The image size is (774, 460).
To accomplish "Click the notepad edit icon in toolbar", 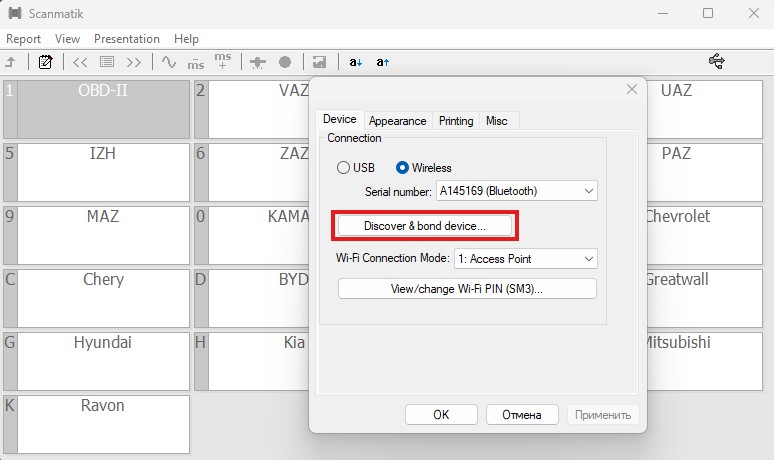I will pos(45,62).
